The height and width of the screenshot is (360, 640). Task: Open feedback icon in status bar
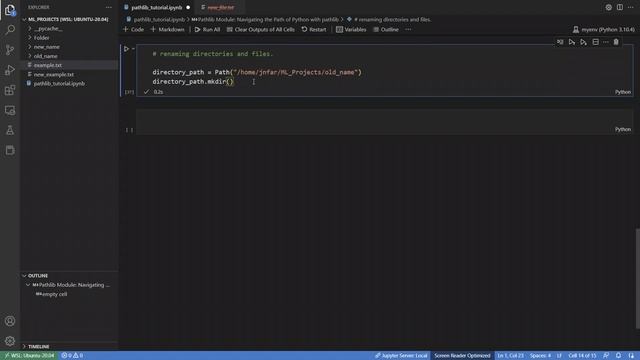(606, 356)
